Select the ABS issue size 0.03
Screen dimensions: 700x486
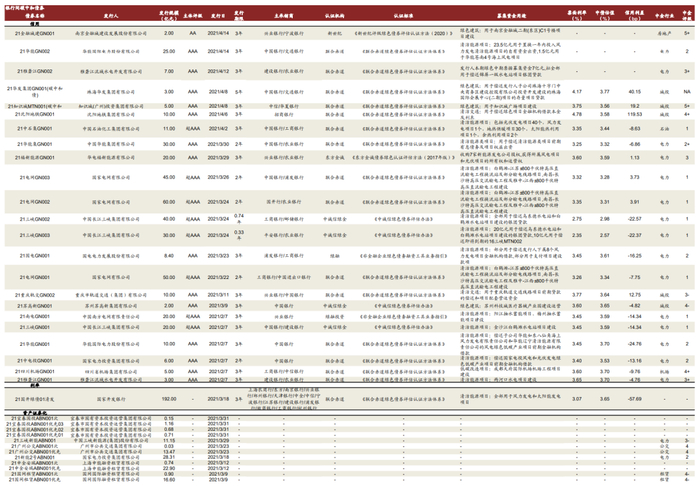[169, 446]
